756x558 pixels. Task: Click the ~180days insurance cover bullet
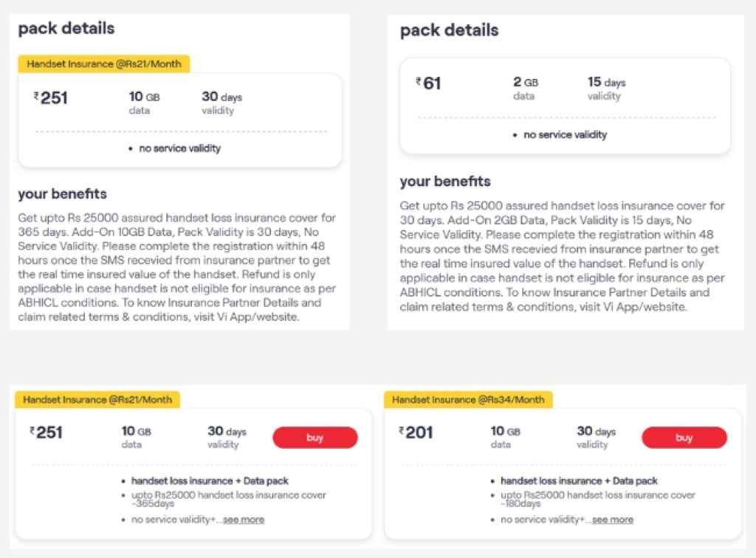[597, 499]
